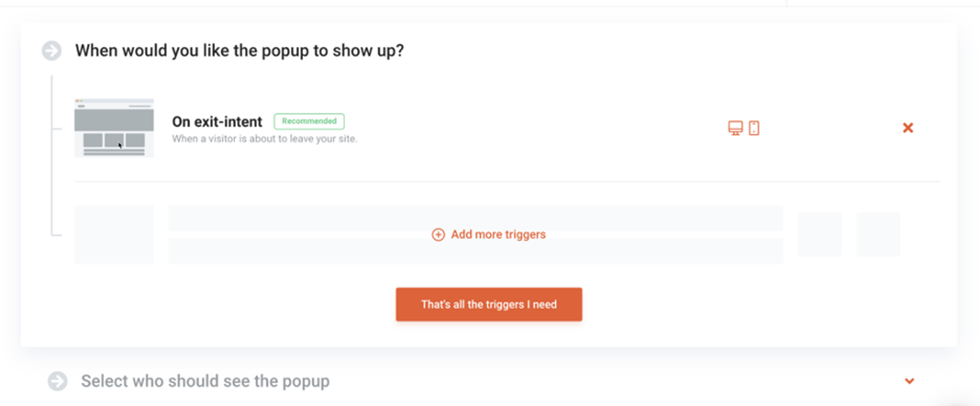980x406 pixels.
Task: Remove the exit-intent trigger using the red X
Action: point(908,128)
